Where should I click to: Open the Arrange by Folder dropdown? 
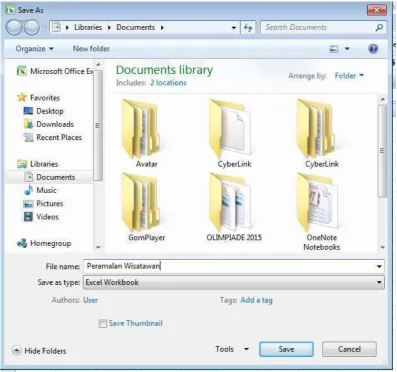click(x=349, y=76)
